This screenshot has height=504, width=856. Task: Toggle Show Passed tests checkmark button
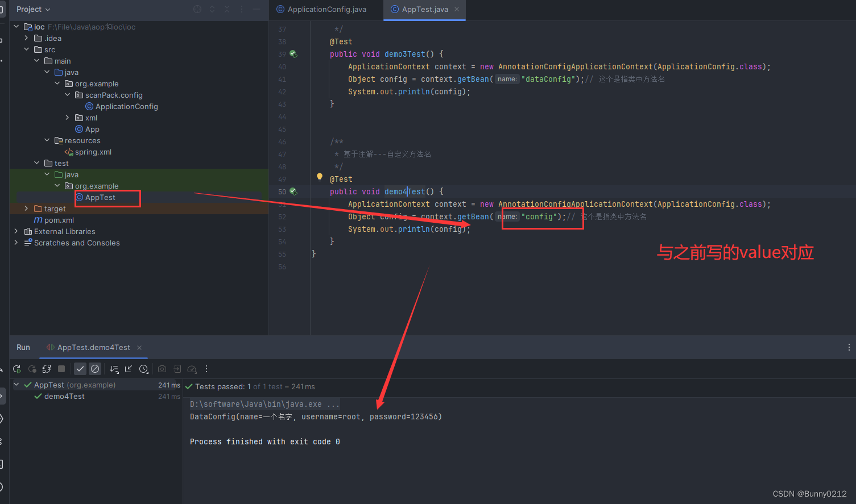[x=80, y=369]
